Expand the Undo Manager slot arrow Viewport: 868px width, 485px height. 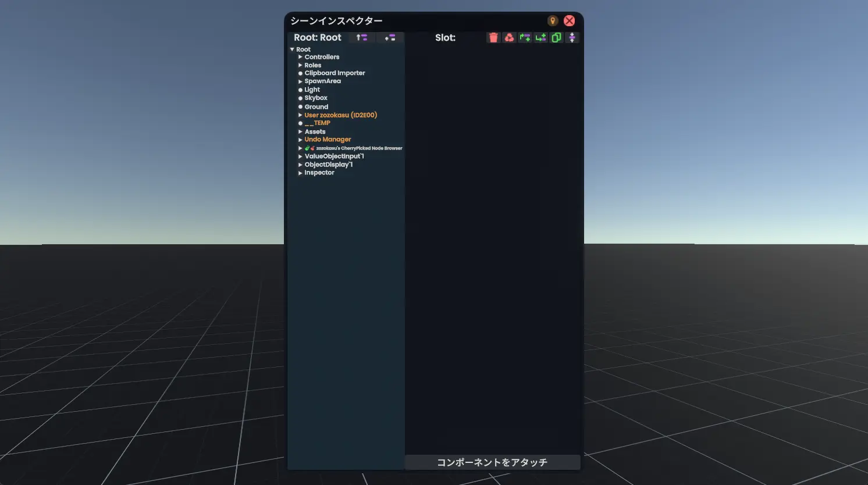click(300, 140)
